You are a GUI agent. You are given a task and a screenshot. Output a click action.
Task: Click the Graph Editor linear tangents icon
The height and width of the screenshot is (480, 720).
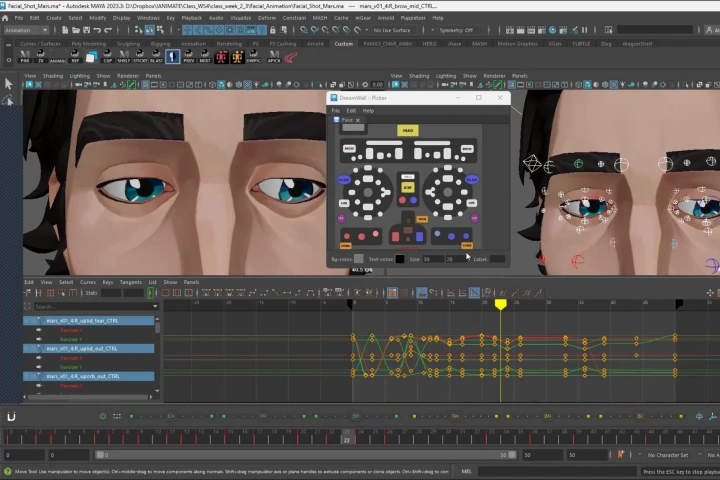pyautogui.click(x=276, y=293)
